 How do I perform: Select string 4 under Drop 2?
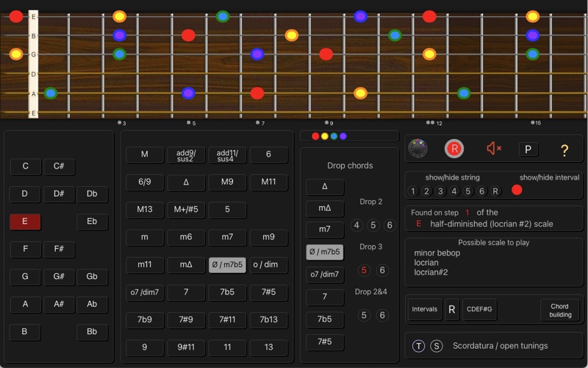click(x=357, y=225)
